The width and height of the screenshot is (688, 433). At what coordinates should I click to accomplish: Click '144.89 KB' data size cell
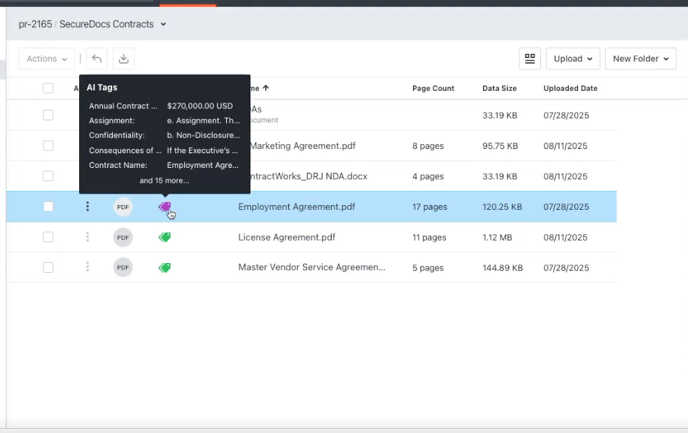pos(503,268)
